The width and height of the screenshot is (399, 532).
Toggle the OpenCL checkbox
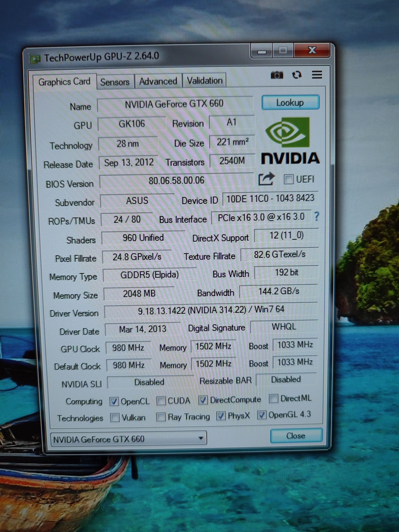114,401
